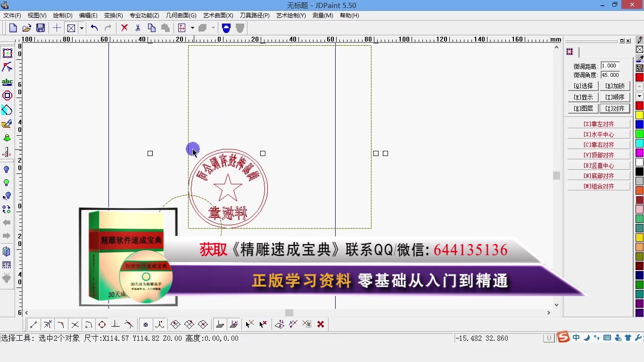Click the [Z]靠左对齐 alignment button
The height and width of the screenshot is (362, 644).
pos(598,123)
